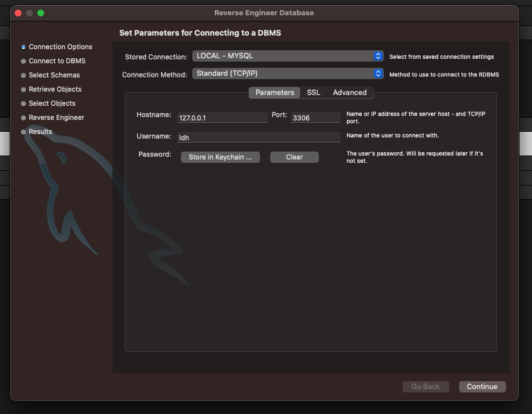
Task: Open the Connection Method dropdown
Action: tap(288, 74)
